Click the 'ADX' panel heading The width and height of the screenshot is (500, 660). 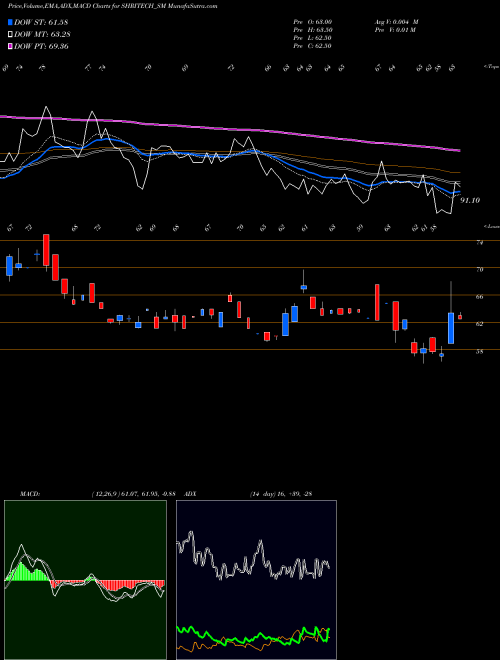point(190,494)
